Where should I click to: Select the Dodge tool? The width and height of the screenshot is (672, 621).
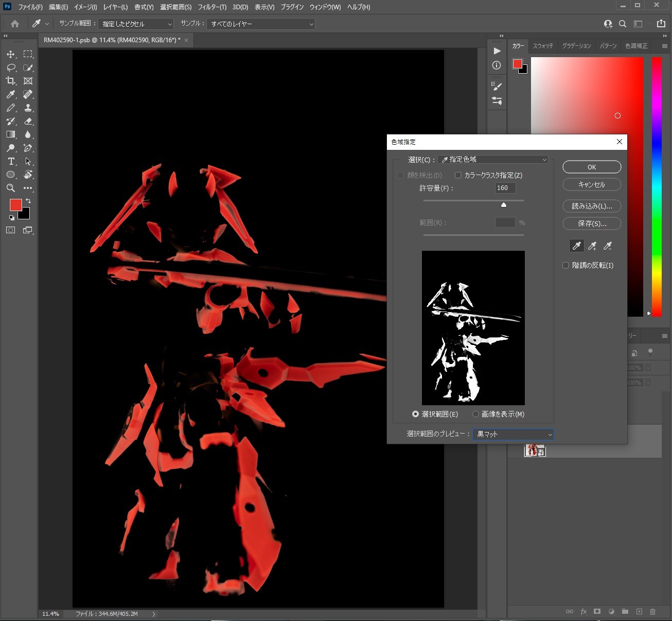click(11, 148)
